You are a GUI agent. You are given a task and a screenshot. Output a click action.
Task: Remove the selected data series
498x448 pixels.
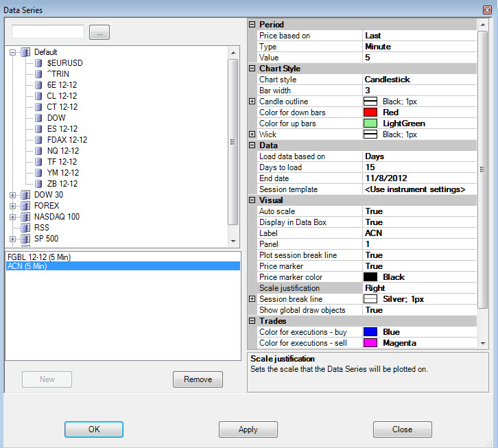198,379
